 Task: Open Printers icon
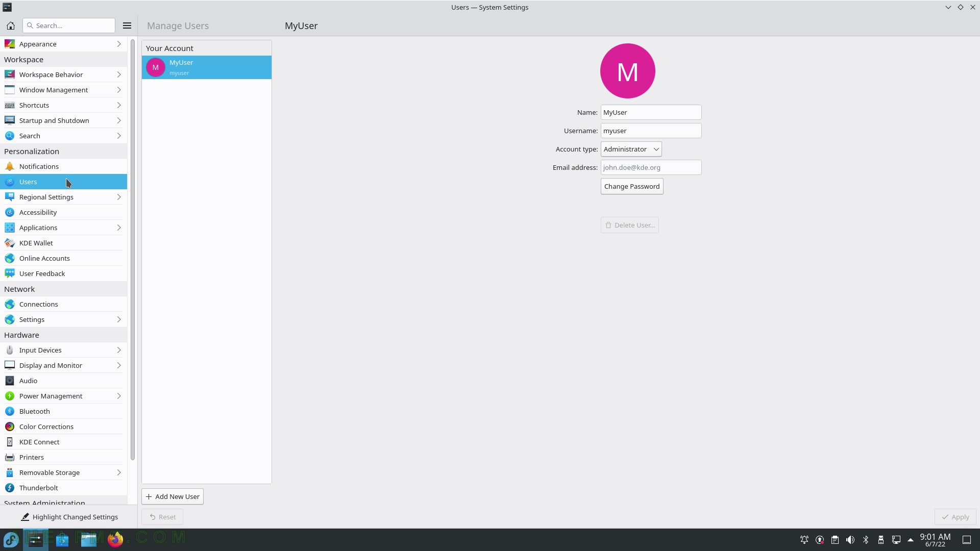10,457
